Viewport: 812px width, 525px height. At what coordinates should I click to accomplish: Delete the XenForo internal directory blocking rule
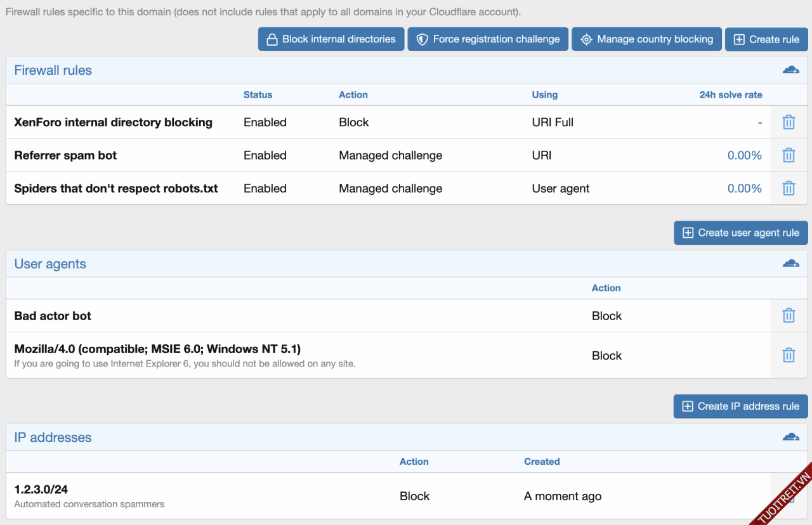pyautogui.click(x=789, y=122)
